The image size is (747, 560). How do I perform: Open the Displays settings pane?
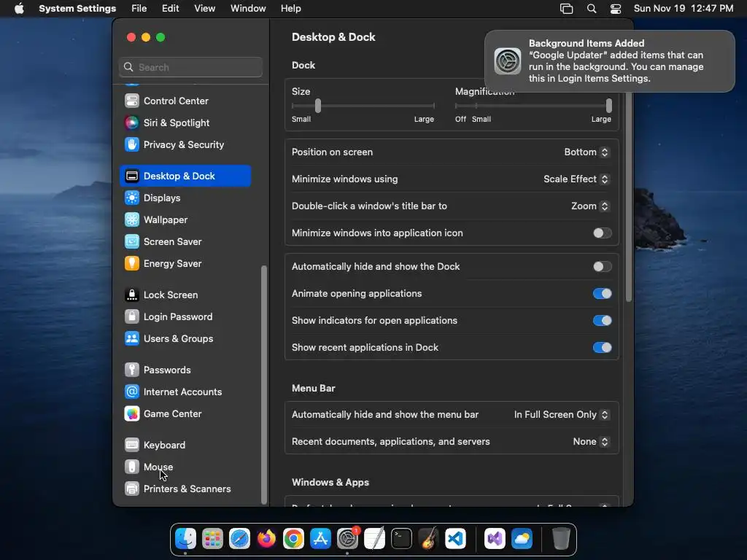[x=185, y=198]
